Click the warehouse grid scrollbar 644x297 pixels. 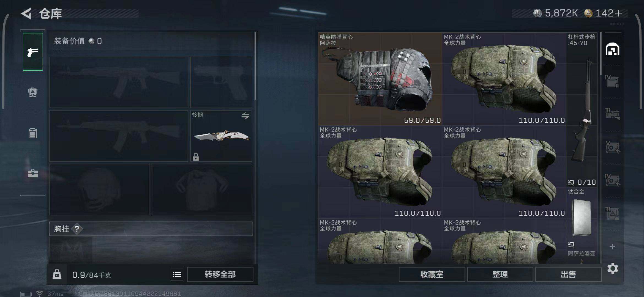[601, 54]
